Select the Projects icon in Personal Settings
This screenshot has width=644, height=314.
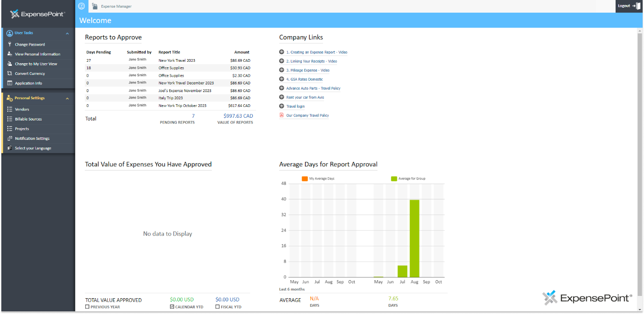coord(10,129)
